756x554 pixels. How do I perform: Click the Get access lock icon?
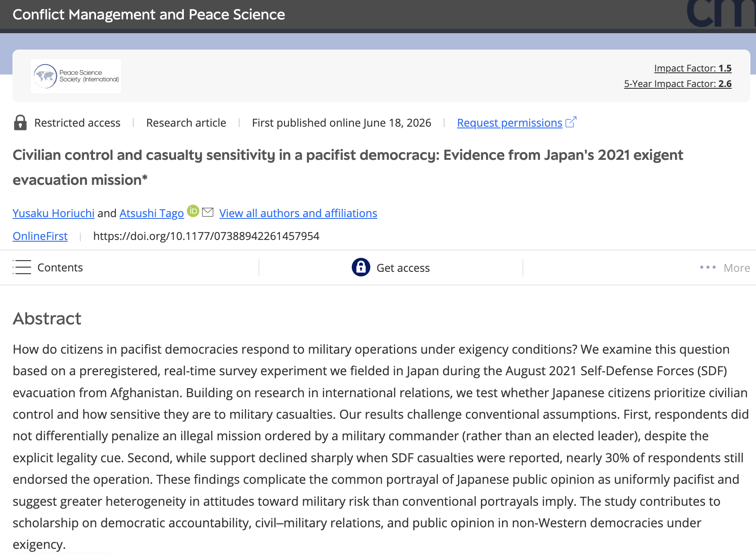[361, 267]
